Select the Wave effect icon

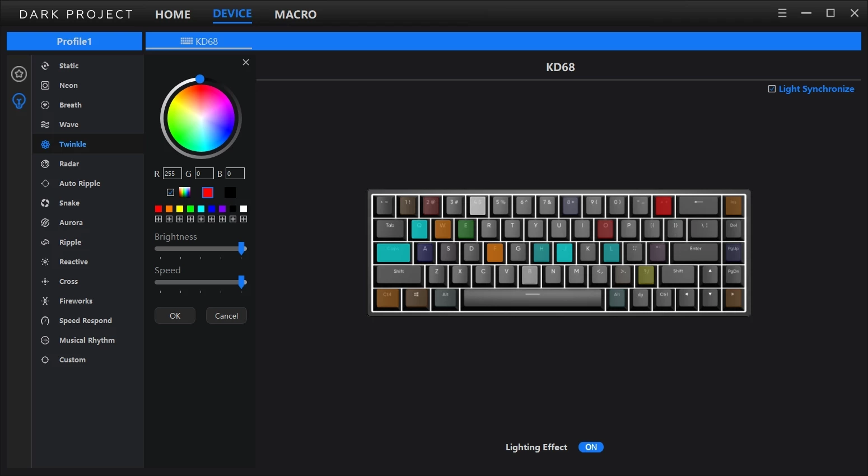click(x=45, y=124)
